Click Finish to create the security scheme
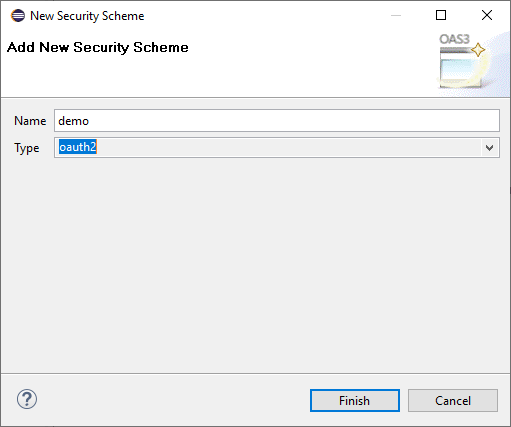The height and width of the screenshot is (427, 511). [355, 400]
